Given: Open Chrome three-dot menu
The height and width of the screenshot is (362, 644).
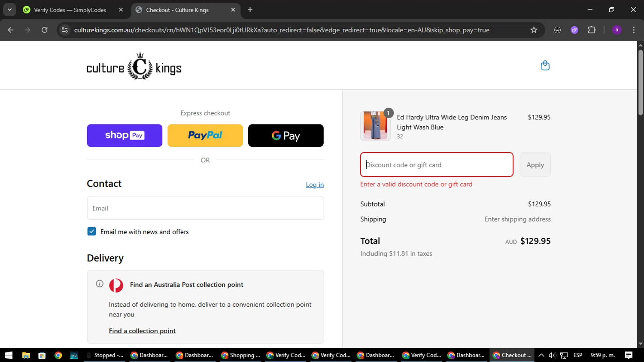Looking at the screenshot, I should coord(634,30).
